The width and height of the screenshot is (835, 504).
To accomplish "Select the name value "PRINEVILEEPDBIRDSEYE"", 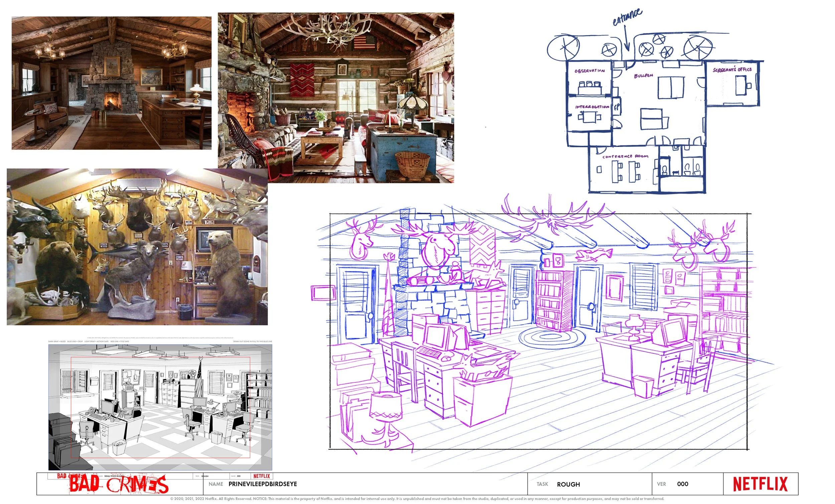I will (x=263, y=484).
